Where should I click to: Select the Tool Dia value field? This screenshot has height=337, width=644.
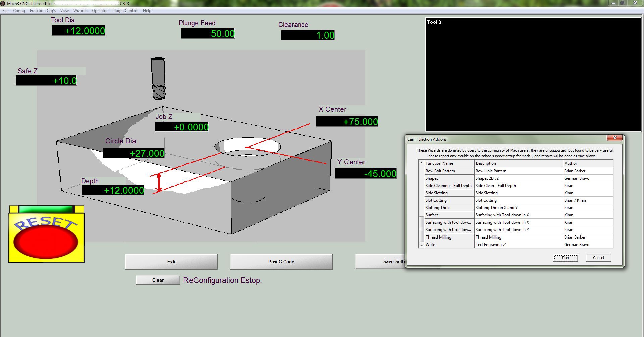pyautogui.click(x=78, y=31)
